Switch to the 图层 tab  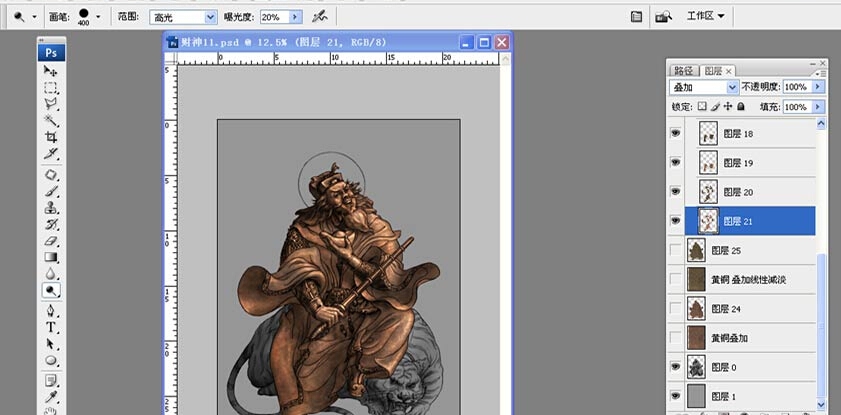coord(713,71)
